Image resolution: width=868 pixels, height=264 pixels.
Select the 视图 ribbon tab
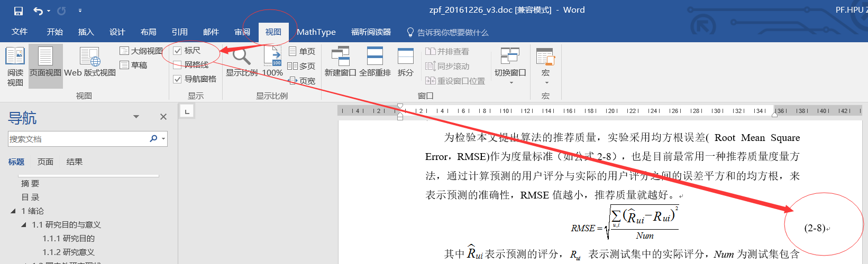click(x=273, y=32)
